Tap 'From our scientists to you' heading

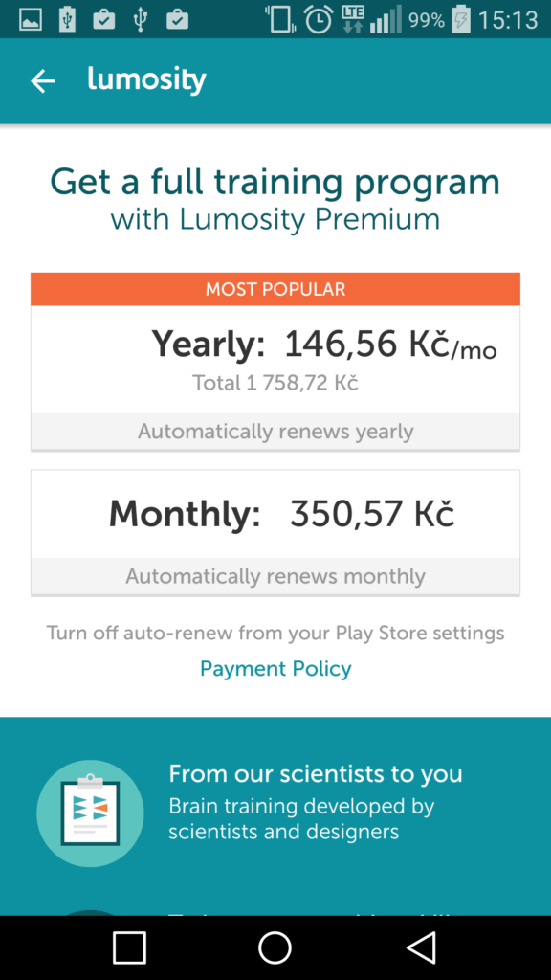pyautogui.click(x=316, y=773)
